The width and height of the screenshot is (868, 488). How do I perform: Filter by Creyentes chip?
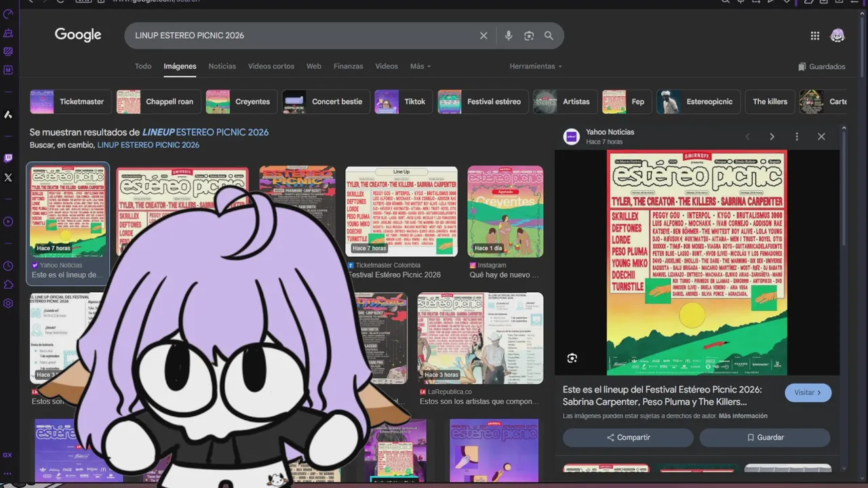click(241, 102)
